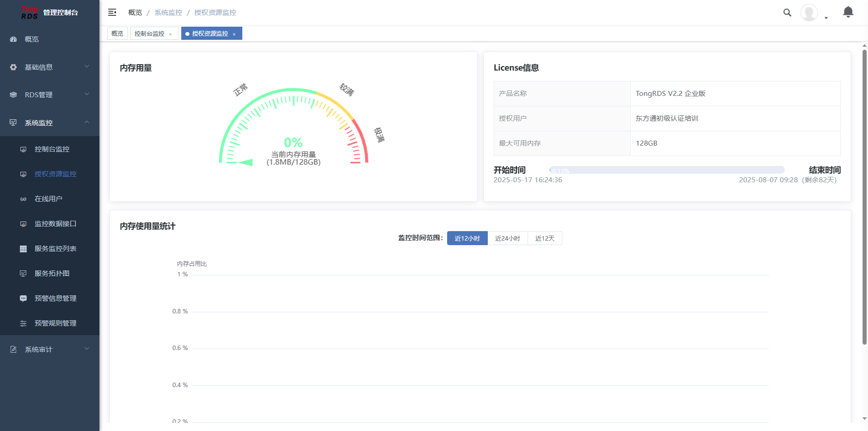
Task: Open the notifications bell
Action: point(848,12)
